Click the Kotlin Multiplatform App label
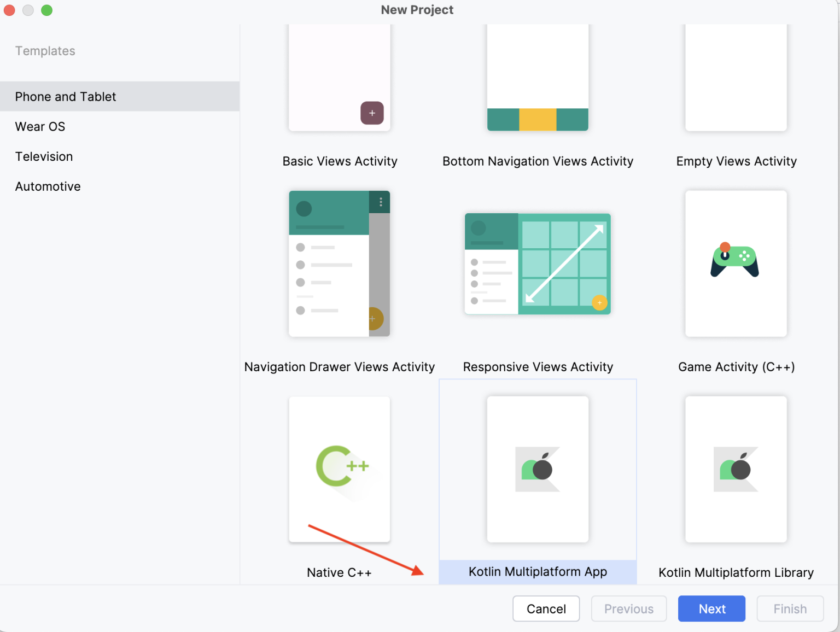The image size is (840, 632). click(x=538, y=572)
